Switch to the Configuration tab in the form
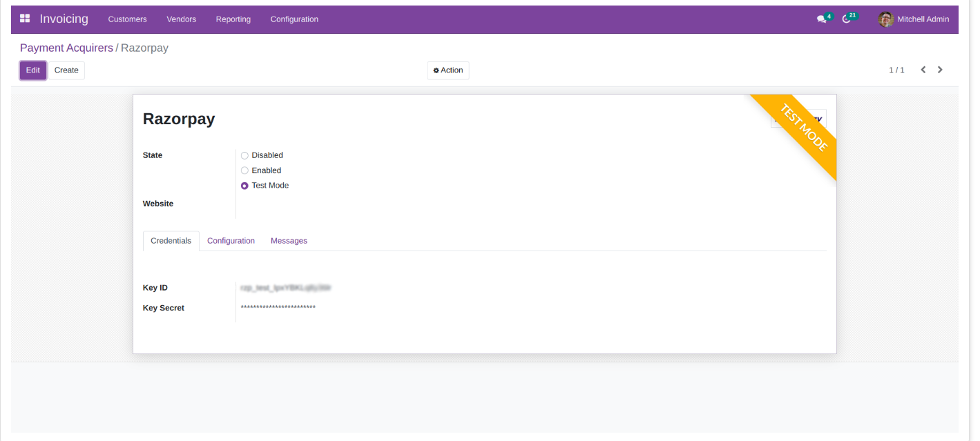This screenshot has width=980, height=441. [x=231, y=241]
